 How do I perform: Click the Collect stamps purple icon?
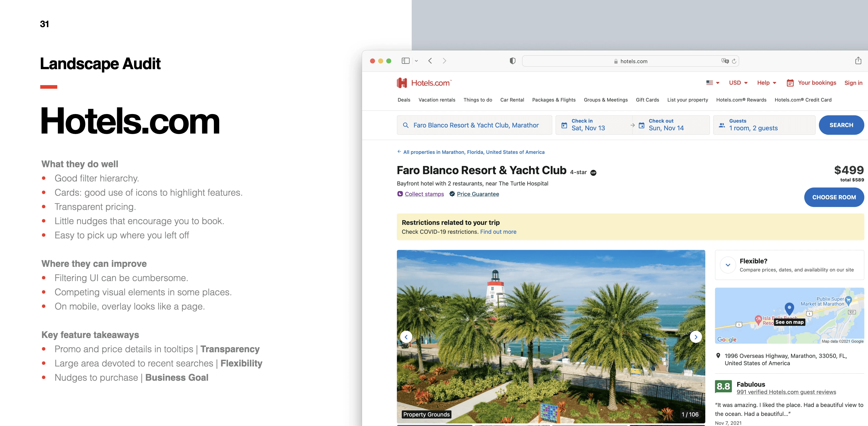(x=400, y=194)
